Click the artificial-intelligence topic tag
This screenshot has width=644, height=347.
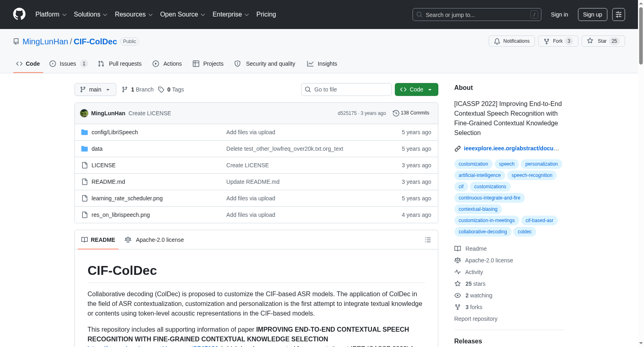point(480,175)
